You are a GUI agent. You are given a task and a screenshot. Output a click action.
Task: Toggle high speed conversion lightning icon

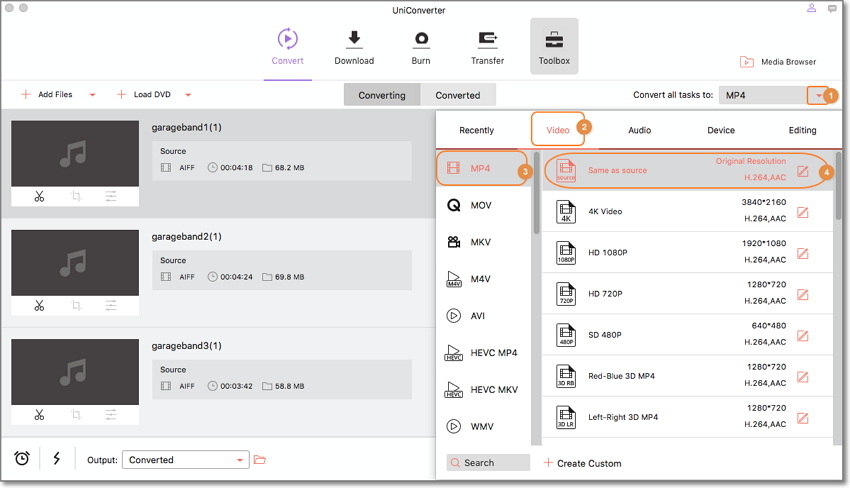coord(56,459)
